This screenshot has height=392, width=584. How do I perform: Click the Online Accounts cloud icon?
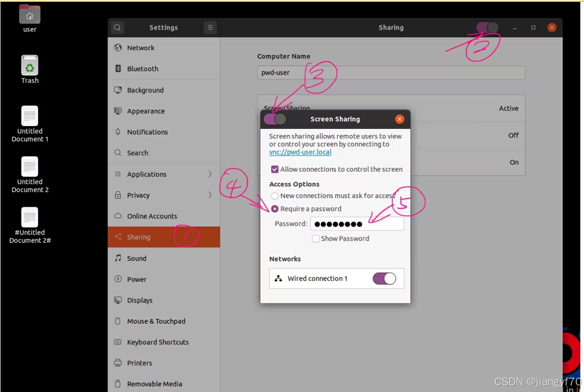[x=118, y=216]
